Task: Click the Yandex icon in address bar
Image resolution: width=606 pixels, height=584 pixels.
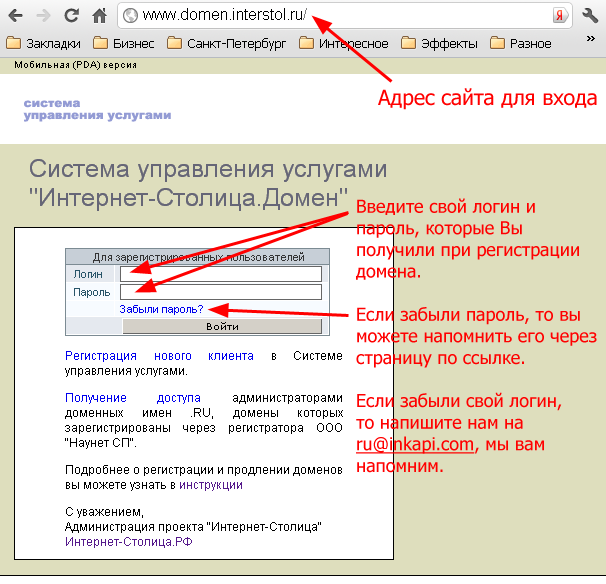Action: click(x=560, y=15)
